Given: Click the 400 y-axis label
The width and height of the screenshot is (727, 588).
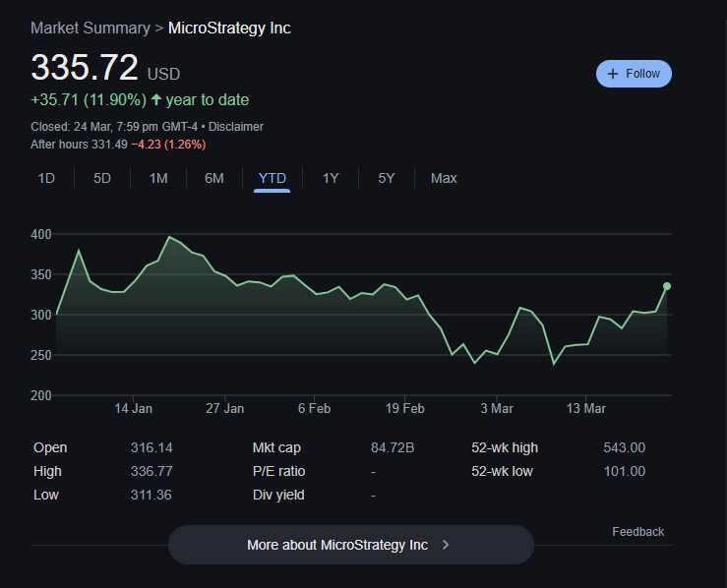Looking at the screenshot, I should [40, 234].
